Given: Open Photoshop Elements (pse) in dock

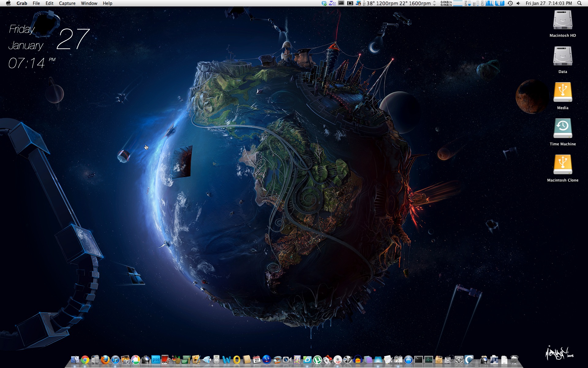Looking at the screenshot, I should pyautogui.click(x=156, y=359).
